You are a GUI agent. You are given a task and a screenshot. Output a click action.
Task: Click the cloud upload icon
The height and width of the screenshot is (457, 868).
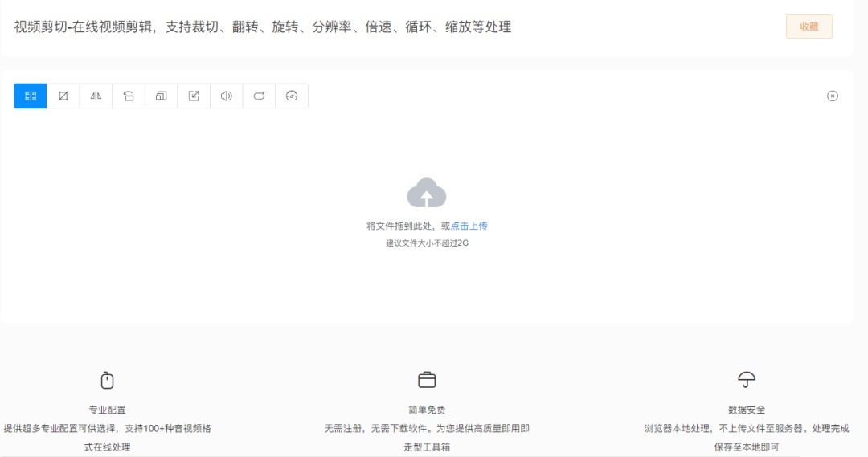[427, 194]
